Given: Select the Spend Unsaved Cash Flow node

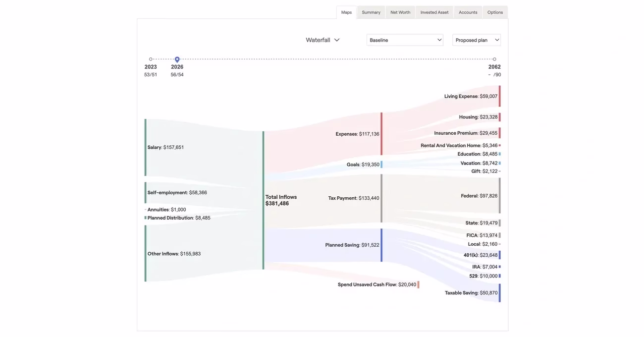Looking at the screenshot, I should (418, 283).
